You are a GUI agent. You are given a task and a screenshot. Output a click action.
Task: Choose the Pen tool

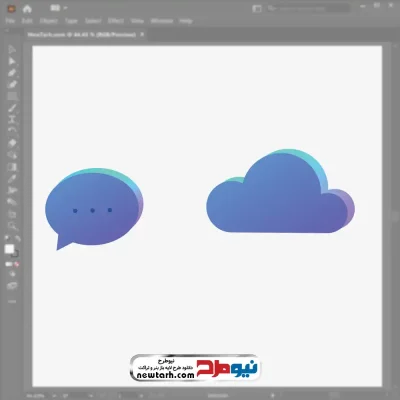12,73
